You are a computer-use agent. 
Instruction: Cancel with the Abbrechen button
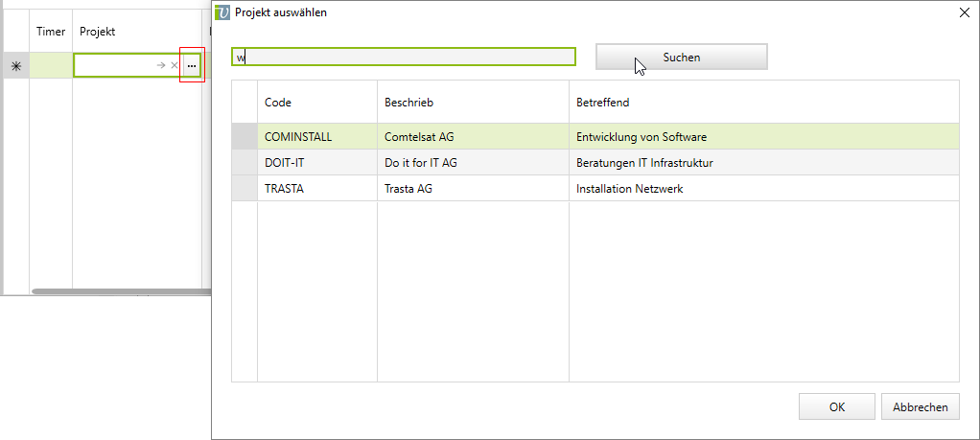[920, 406]
